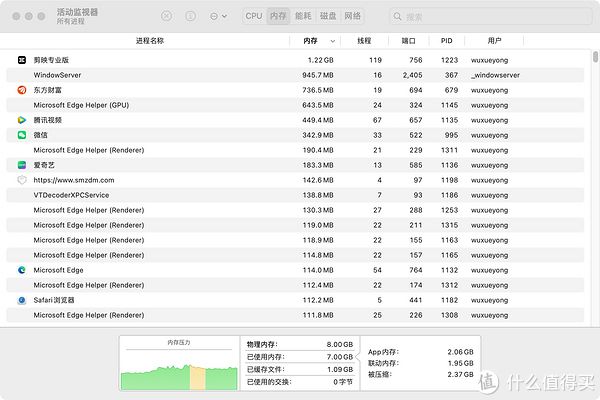Click the Microsoft Edge app icon

(x=22, y=270)
